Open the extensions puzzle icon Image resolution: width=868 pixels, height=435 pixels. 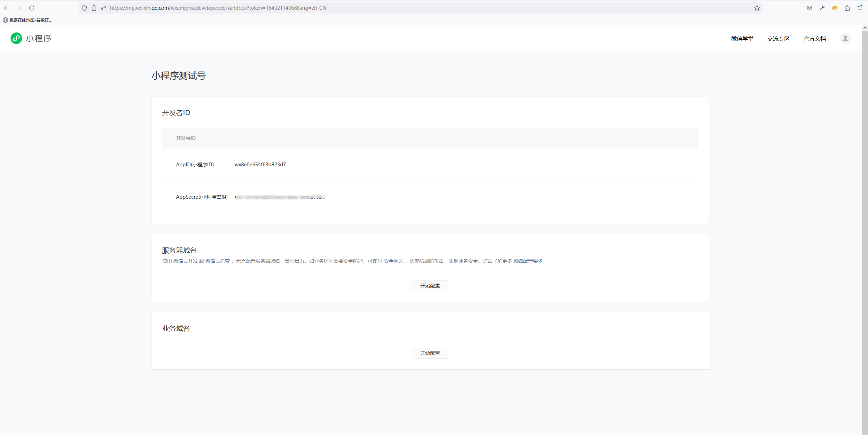pyautogui.click(x=847, y=8)
